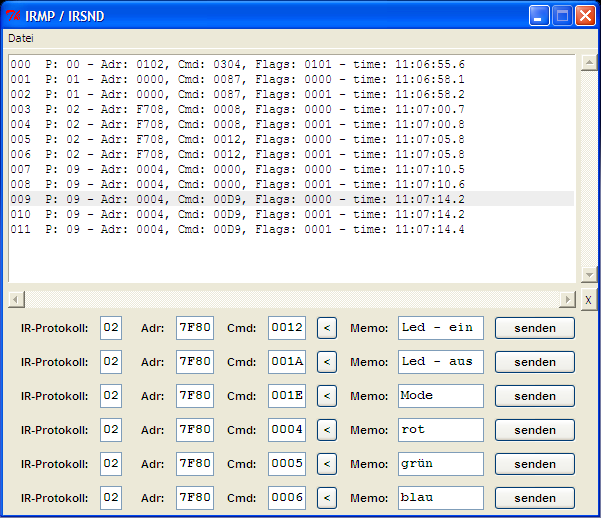
Task: Send the 'Mode' command
Action: tap(535, 396)
